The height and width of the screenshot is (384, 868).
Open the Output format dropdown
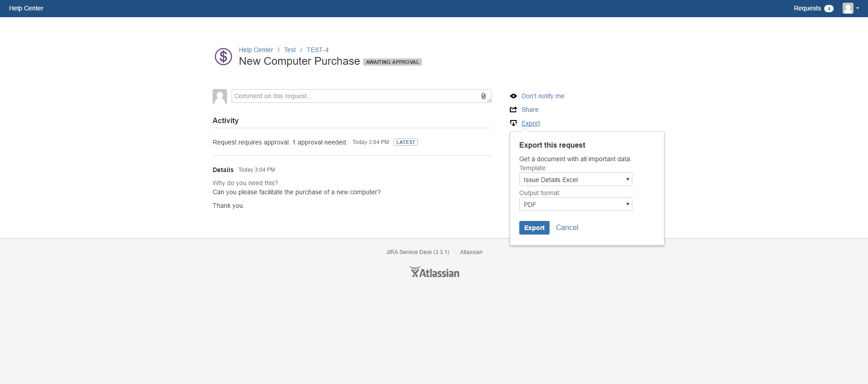click(x=575, y=205)
